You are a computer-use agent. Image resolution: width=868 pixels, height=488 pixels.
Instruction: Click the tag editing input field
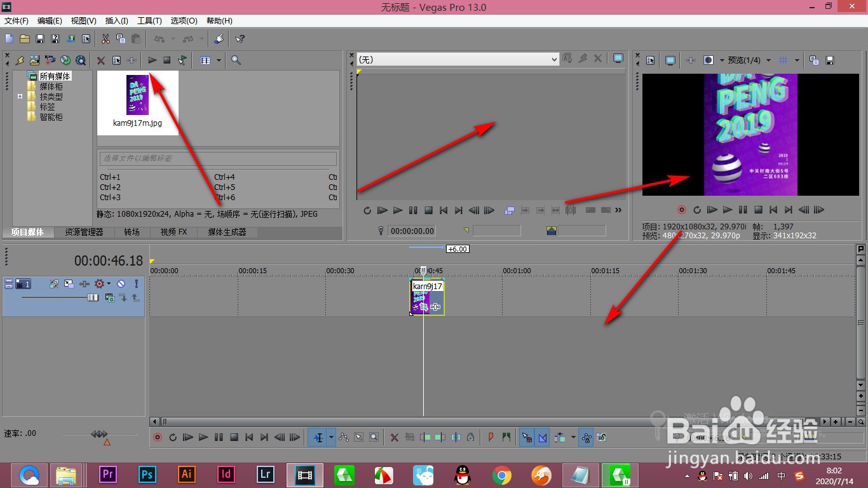(x=218, y=158)
